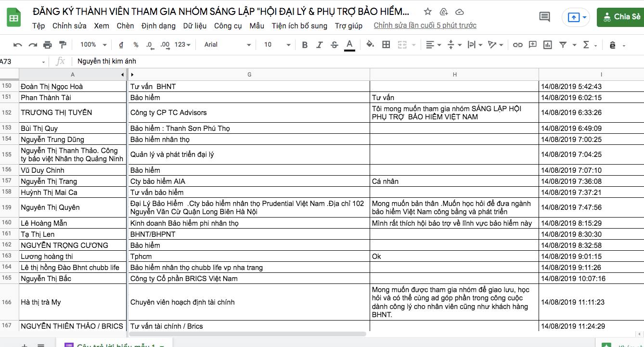This screenshot has width=644, height=347.
Task: Open vertical align dropdown
Action: tap(454, 45)
